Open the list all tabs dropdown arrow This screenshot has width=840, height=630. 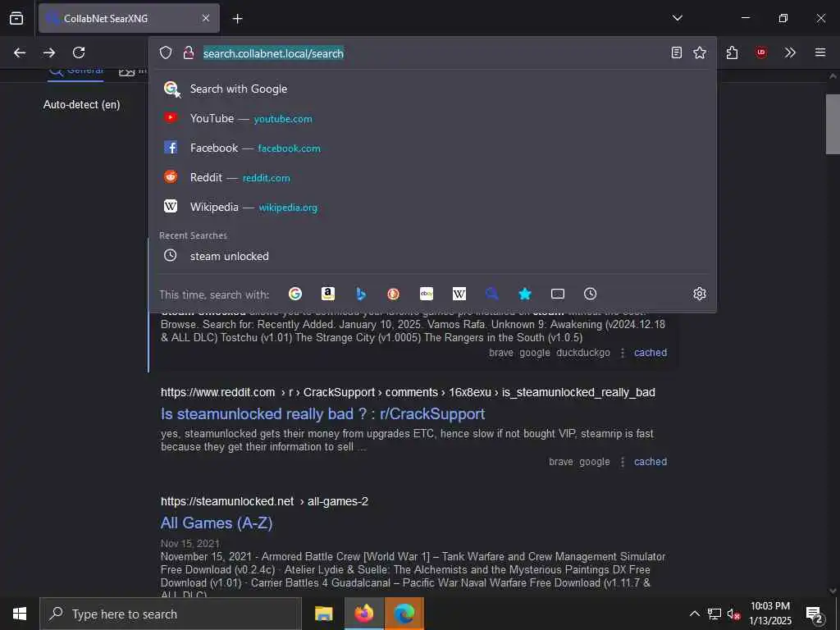pos(677,18)
